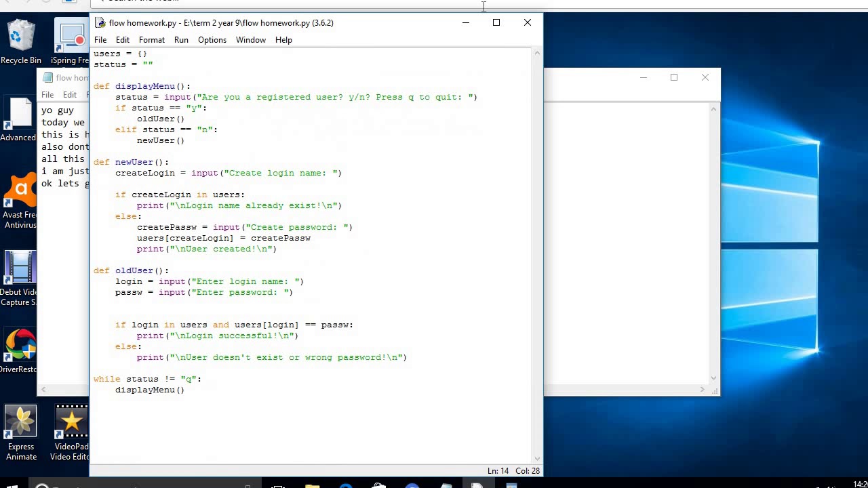868x488 pixels.
Task: Click the IDLE editor scroll-down arrow
Action: (x=538, y=458)
